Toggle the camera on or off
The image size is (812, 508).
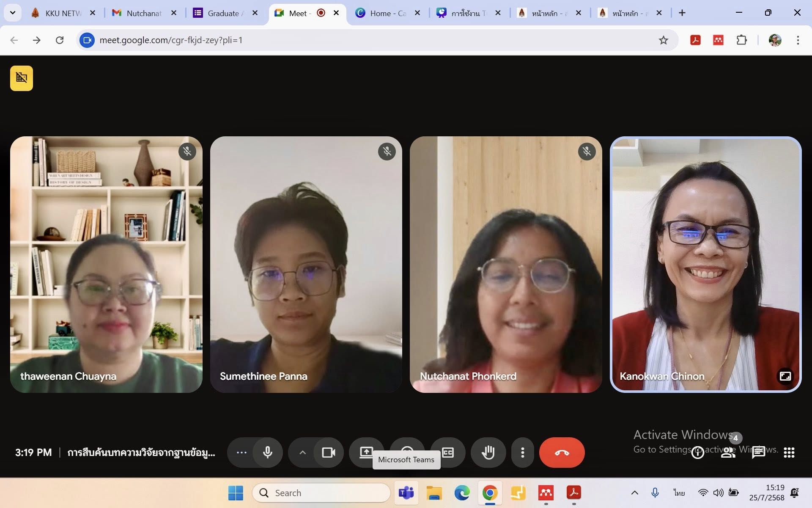click(328, 453)
